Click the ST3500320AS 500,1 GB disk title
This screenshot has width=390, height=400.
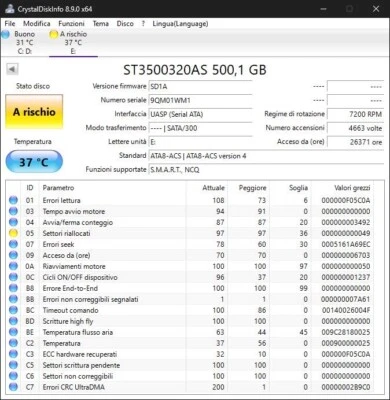pyautogui.click(x=195, y=70)
